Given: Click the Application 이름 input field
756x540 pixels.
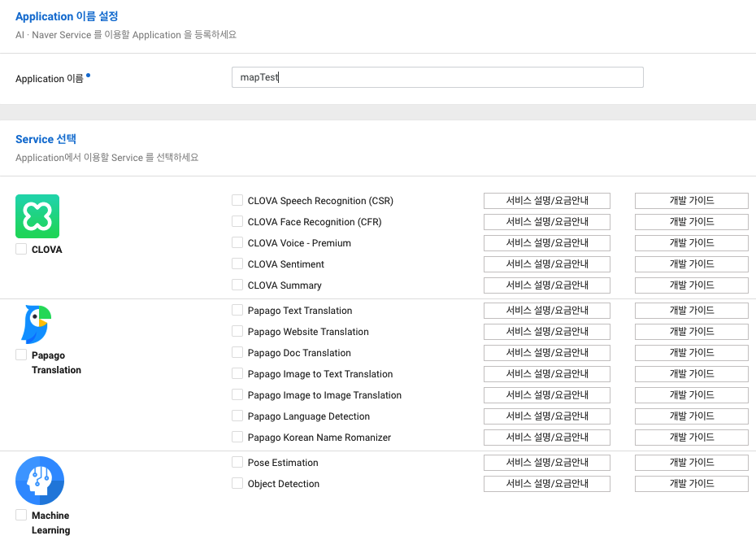Looking at the screenshot, I should [x=437, y=77].
